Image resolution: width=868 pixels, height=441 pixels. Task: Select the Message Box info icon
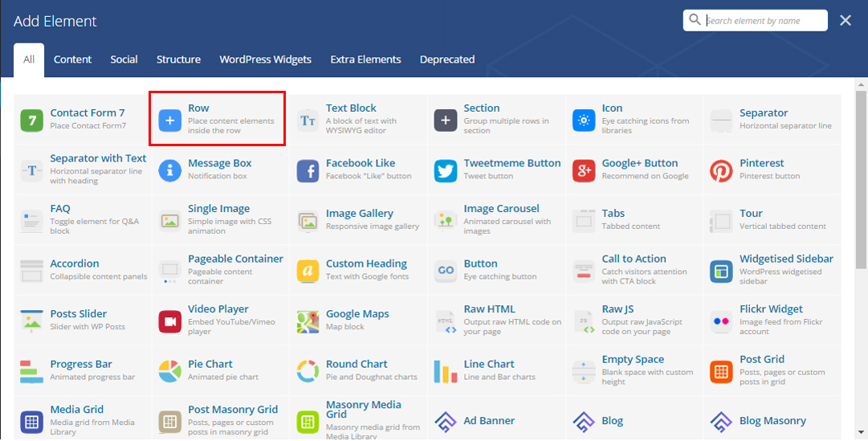pyautogui.click(x=170, y=170)
